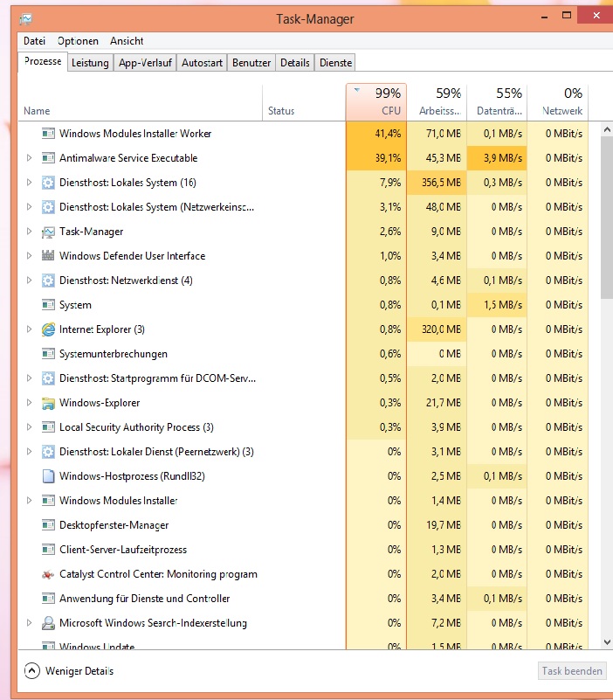Click the Task-Manager process icon in list

pos(48,232)
